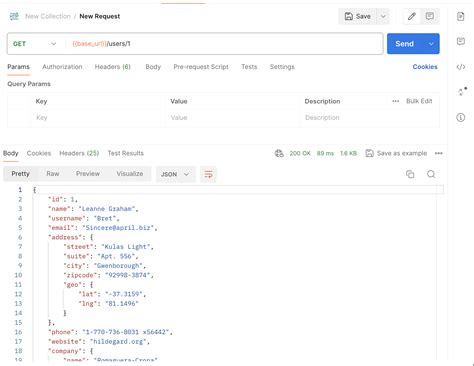Image resolution: width=474 pixels, height=366 pixels.
Task: Click the Save floppy disk icon
Action: point(349,16)
